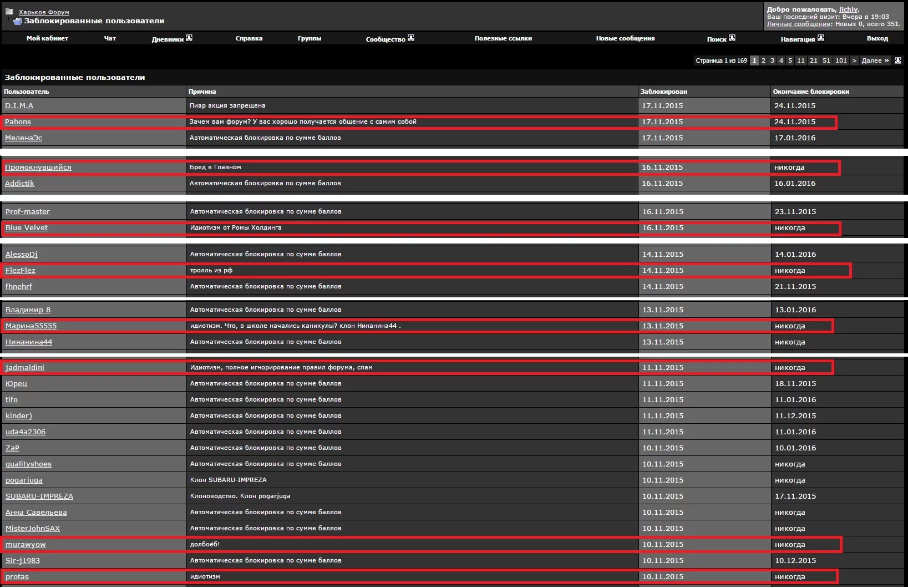The width and height of the screenshot is (908, 588).
Task: Open the page jump popup icon in pagination
Action: pos(898,60)
